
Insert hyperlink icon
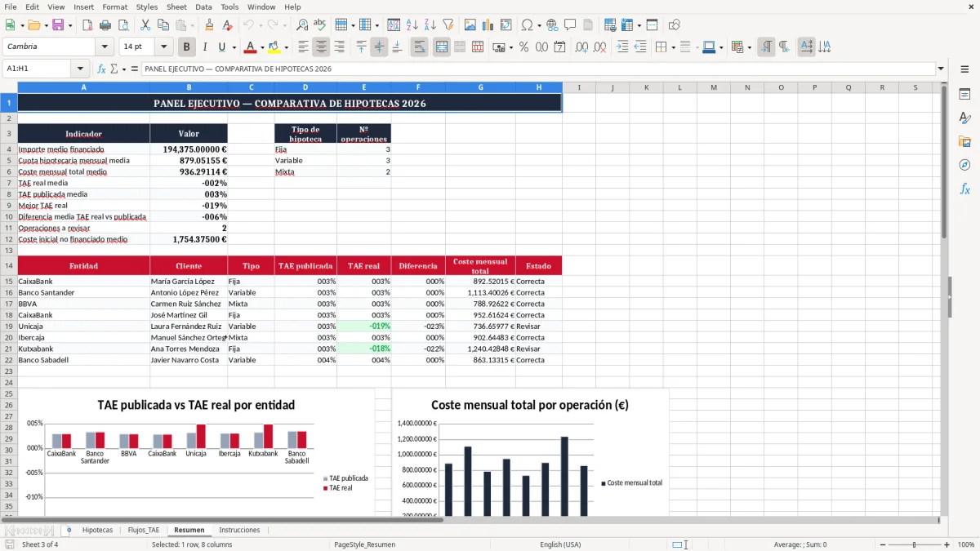click(x=552, y=25)
